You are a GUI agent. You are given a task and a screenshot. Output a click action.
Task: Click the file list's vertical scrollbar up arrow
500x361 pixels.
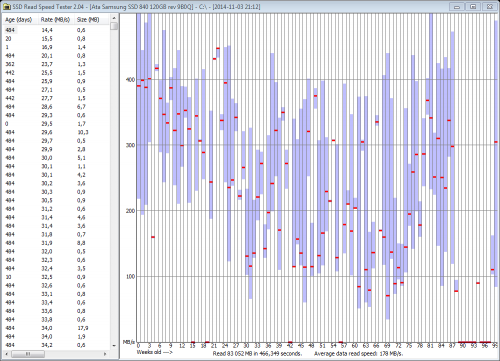[114, 18]
